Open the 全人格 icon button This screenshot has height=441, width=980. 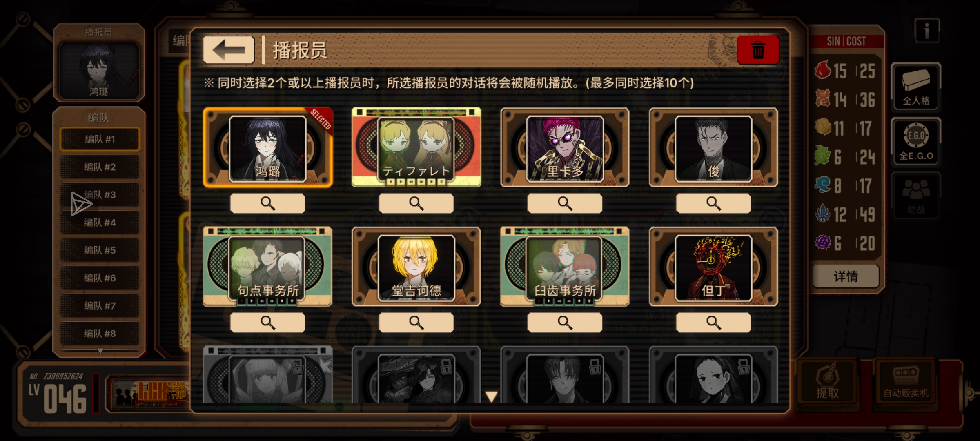[916, 87]
